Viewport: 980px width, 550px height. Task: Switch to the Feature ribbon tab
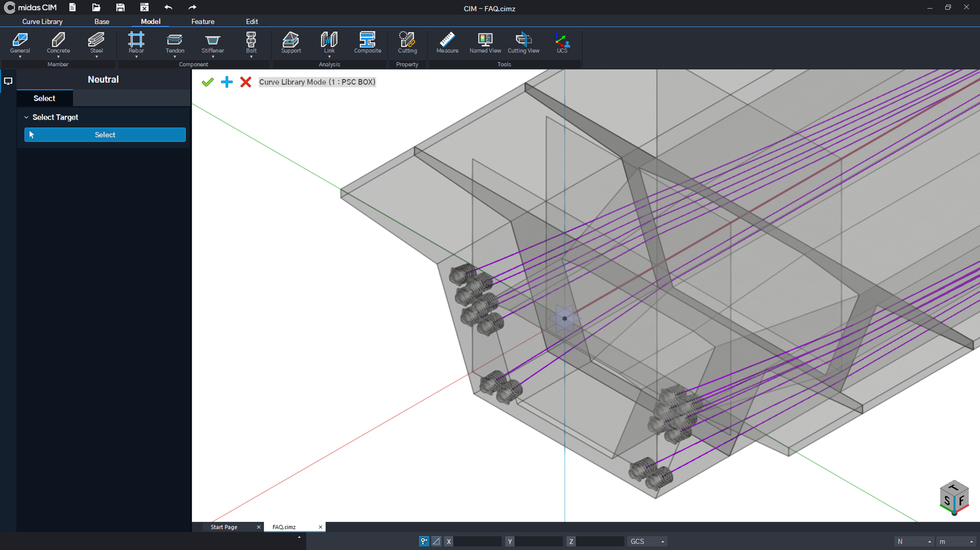pyautogui.click(x=202, y=21)
